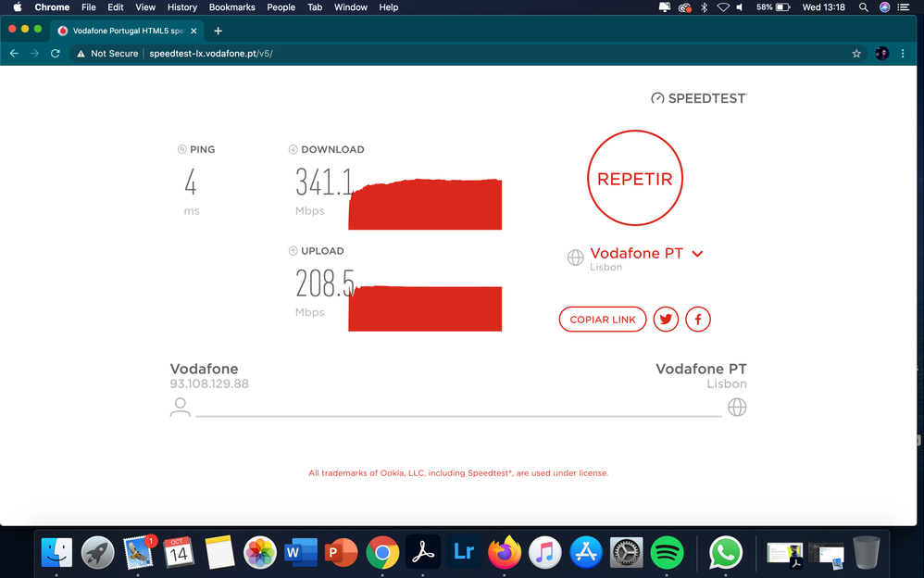Viewport: 924px width, 578px height.
Task: Open Adobe Lightroom from the Dock
Action: click(463, 553)
